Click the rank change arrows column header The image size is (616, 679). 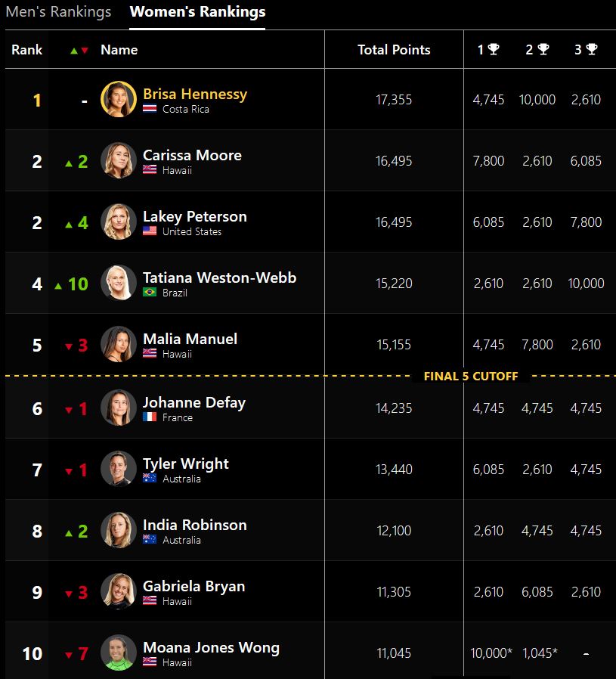coord(79,51)
